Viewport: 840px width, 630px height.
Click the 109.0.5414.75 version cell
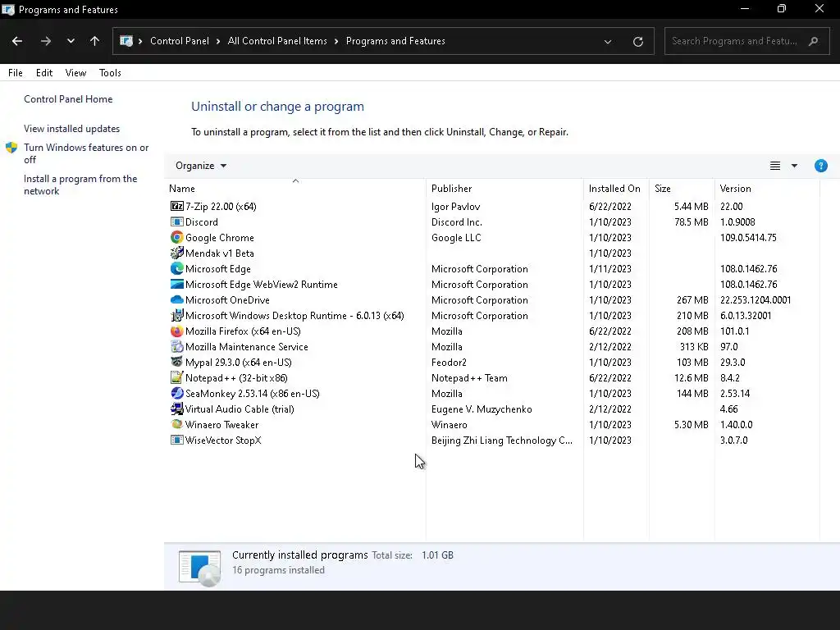click(x=748, y=237)
